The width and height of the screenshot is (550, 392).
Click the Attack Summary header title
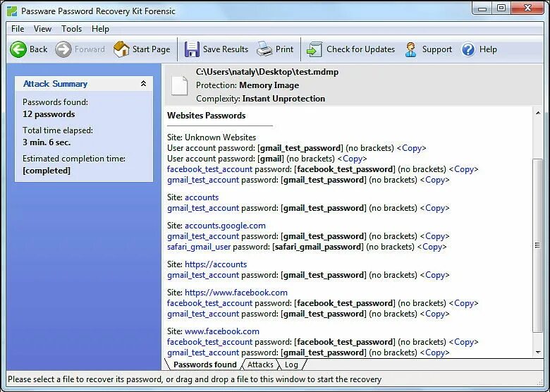55,84
